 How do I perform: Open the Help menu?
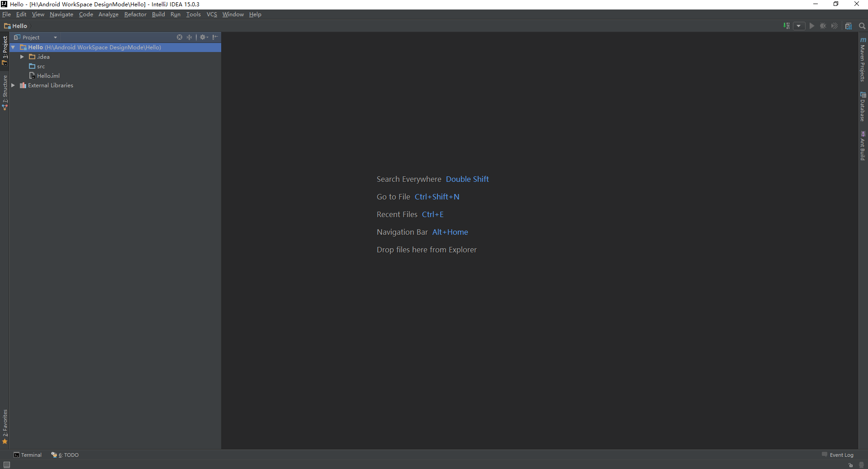[255, 14]
